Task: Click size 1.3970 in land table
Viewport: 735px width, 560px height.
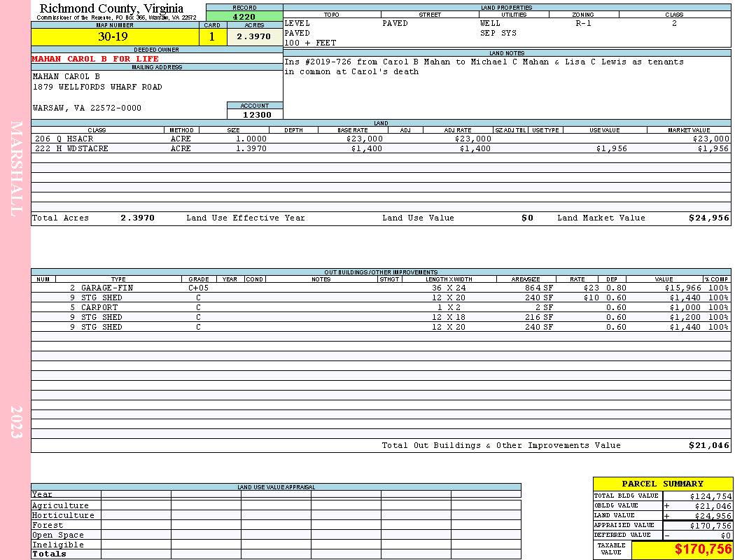Action: pos(251,148)
